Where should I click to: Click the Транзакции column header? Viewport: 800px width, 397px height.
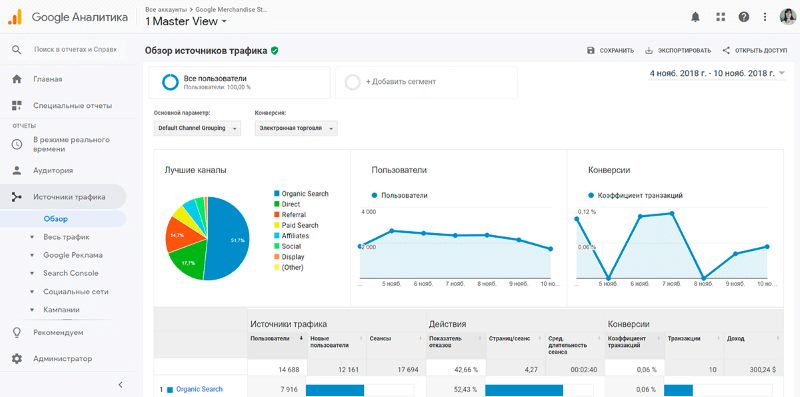[x=684, y=338]
